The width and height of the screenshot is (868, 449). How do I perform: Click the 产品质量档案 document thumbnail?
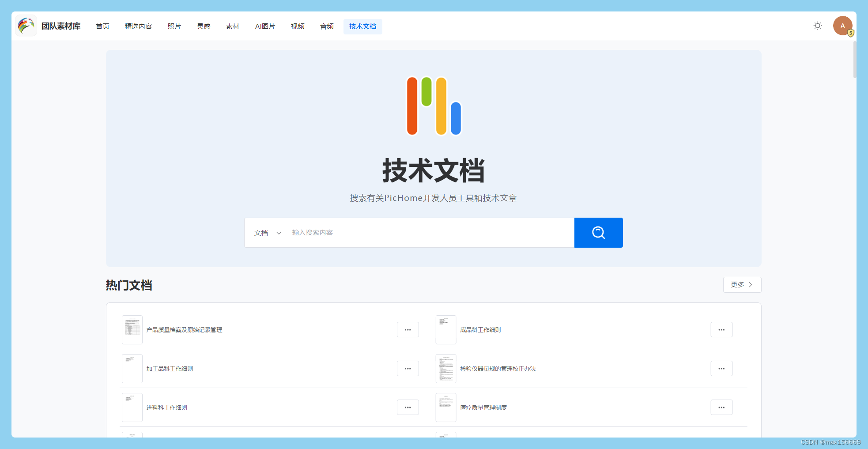click(x=132, y=329)
